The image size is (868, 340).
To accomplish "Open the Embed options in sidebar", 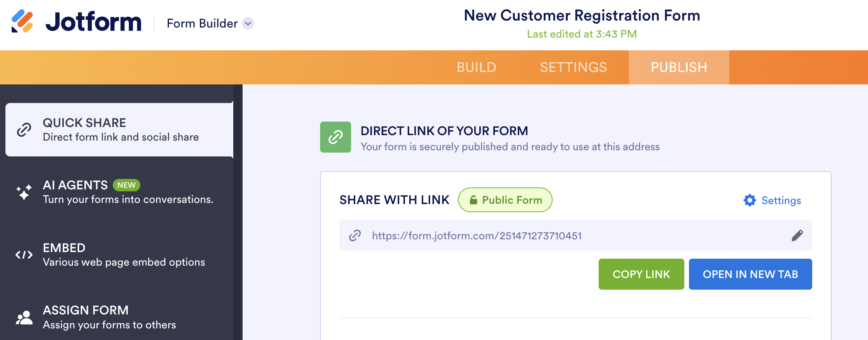I will (x=123, y=255).
